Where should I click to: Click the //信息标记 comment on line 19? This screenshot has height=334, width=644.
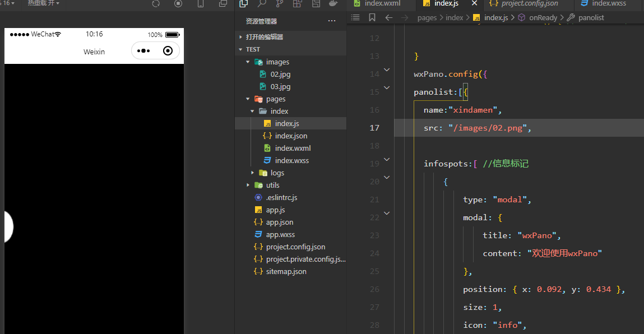pos(506,164)
